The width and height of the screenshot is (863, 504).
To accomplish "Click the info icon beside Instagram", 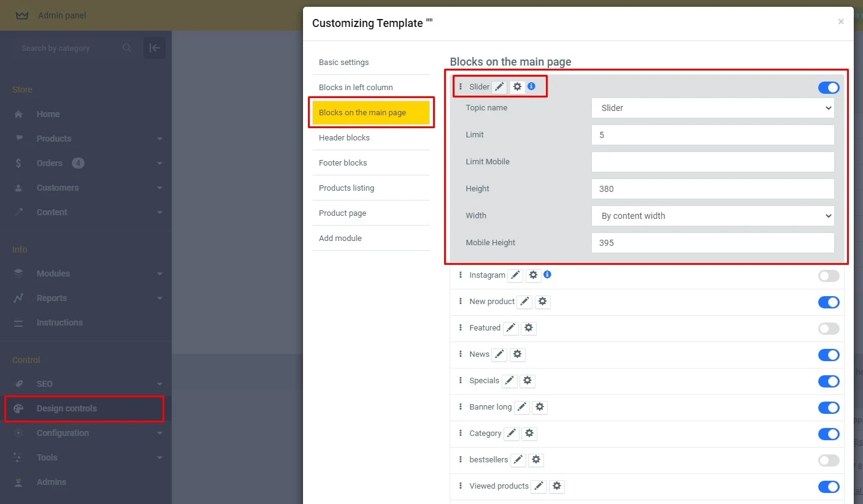I will [547, 275].
